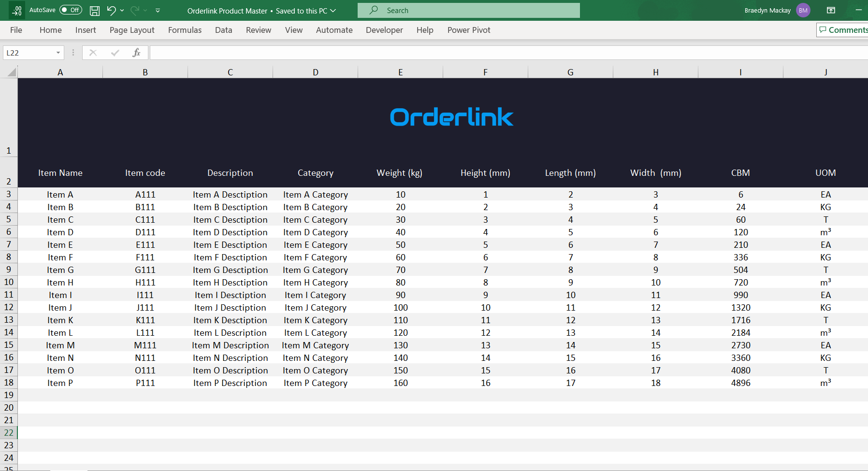Select column E header
Viewport: 868px width, 471px height.
coord(401,72)
